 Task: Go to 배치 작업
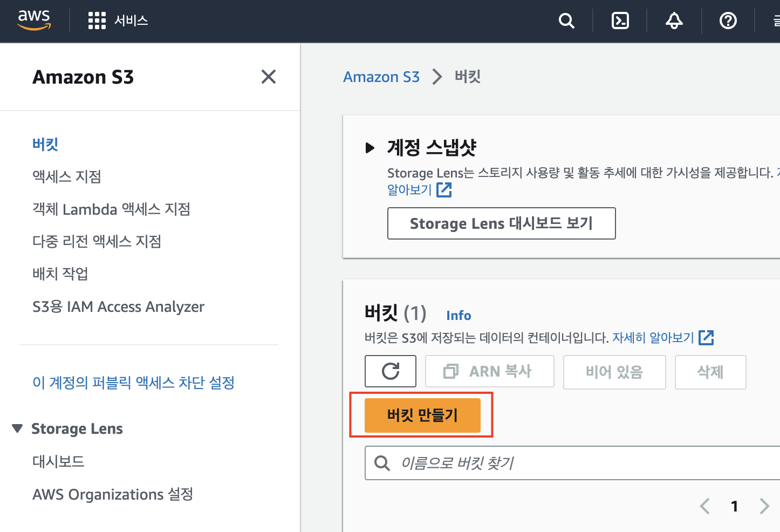[x=60, y=274]
